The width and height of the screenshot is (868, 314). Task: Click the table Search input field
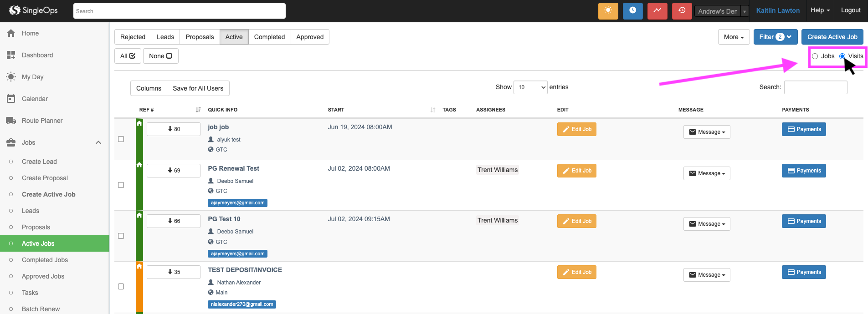(x=815, y=87)
